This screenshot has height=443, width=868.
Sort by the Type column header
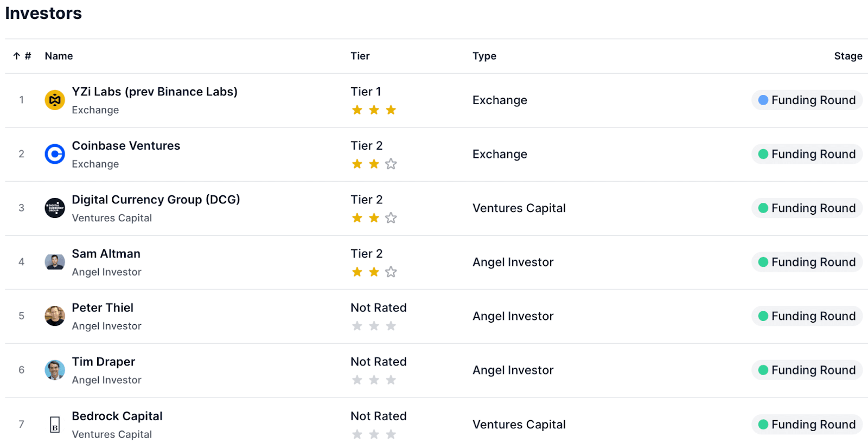click(x=484, y=56)
